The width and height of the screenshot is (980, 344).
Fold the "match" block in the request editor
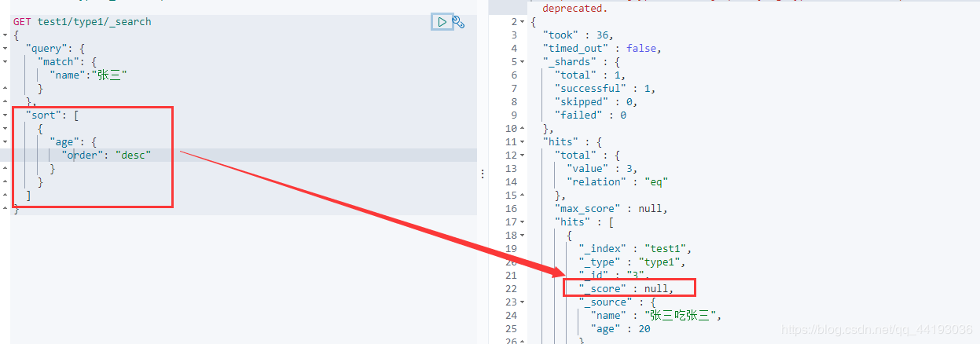click(x=5, y=62)
